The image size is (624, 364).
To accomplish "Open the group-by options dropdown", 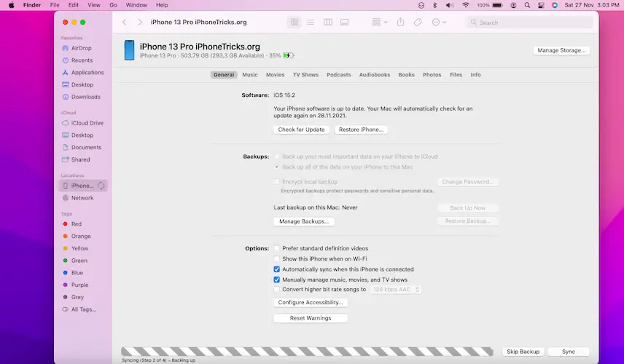I will [x=380, y=23].
